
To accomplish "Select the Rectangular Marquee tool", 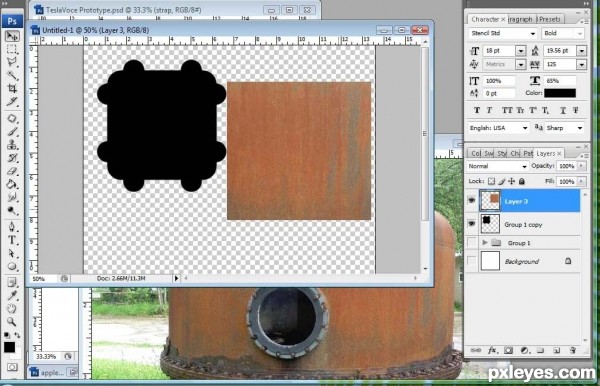I will coord(12,49).
